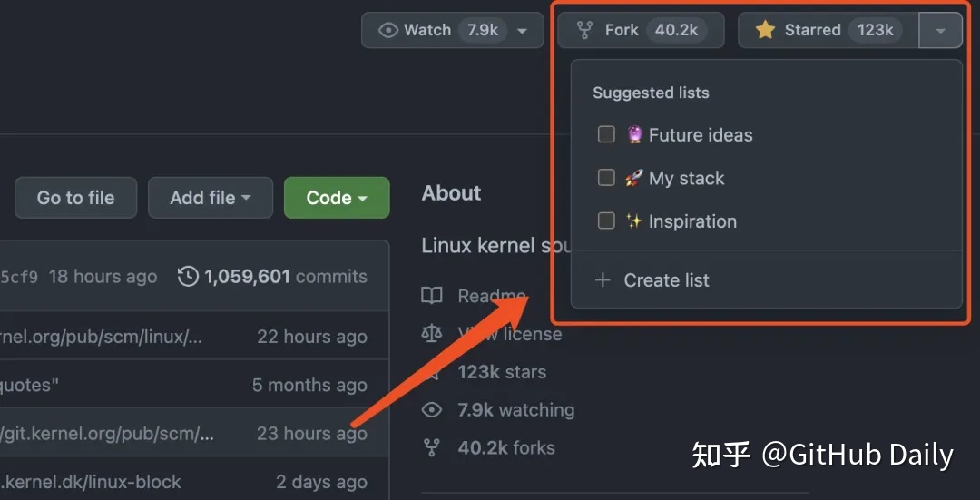
Task: Enable the Inspiration list checkbox
Action: point(606,221)
